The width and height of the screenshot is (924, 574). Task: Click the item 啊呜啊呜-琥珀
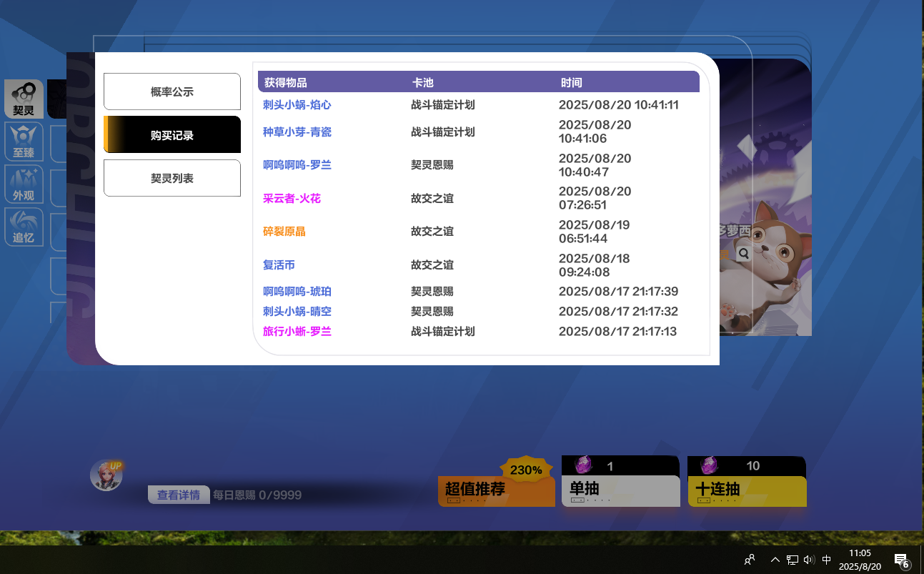click(x=297, y=292)
